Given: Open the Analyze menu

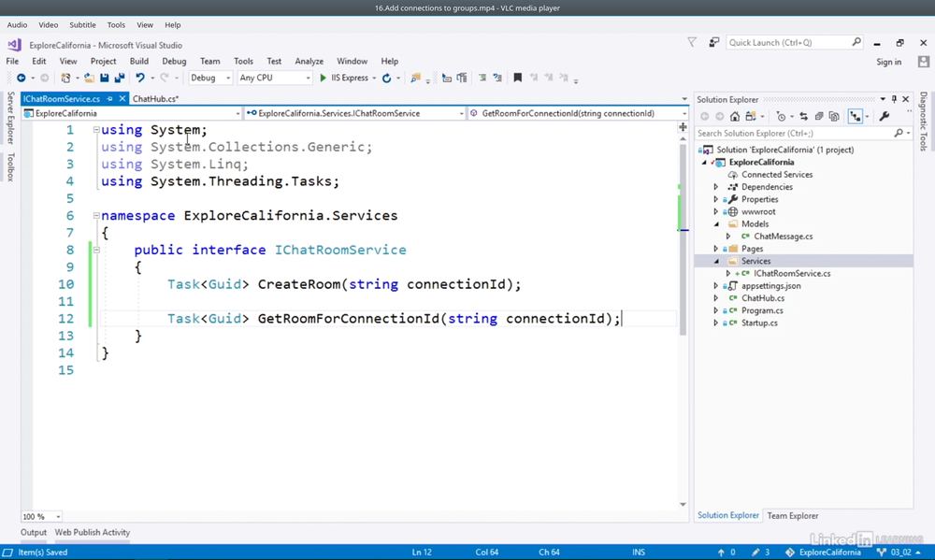Looking at the screenshot, I should click(309, 61).
